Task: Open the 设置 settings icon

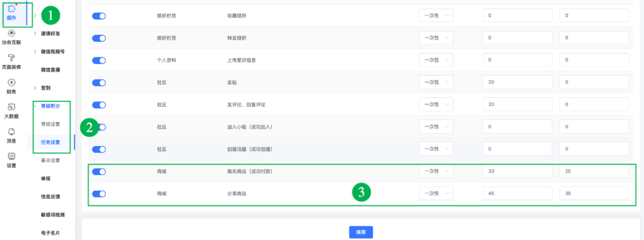Action: click(x=11, y=156)
